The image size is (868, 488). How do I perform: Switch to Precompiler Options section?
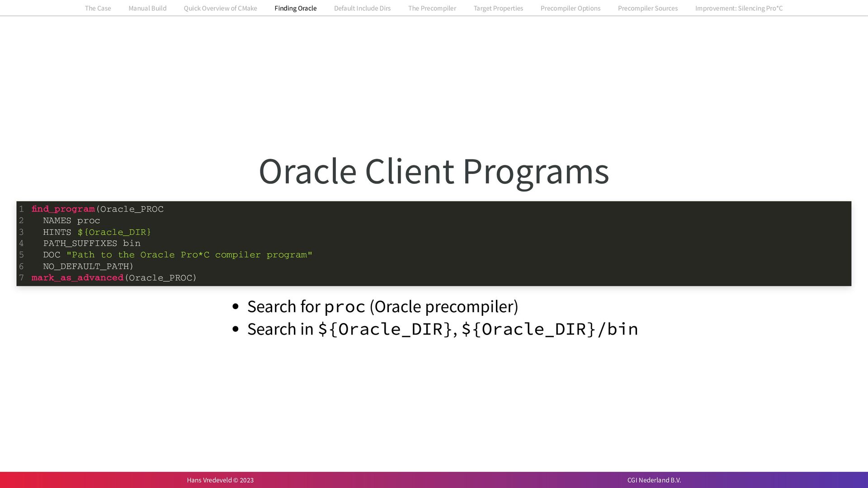(570, 8)
